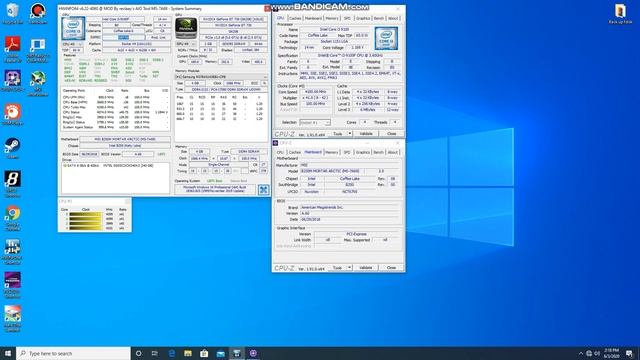Select the CPU tab in the Motherboard CPU-Z window
This screenshot has height=360, width=640.
(x=280, y=152)
